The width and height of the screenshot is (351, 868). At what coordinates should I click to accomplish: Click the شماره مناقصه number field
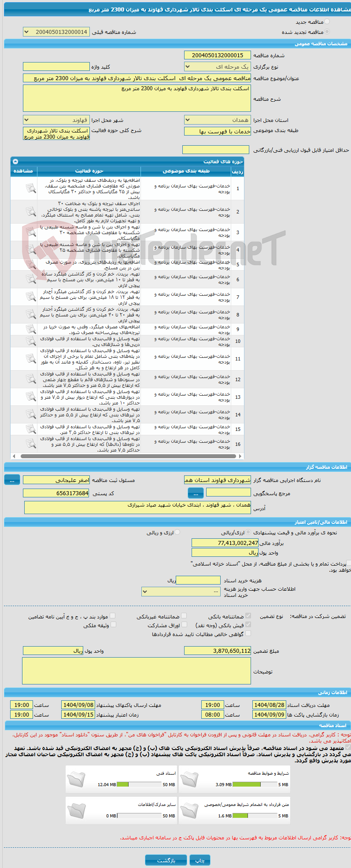click(218, 55)
